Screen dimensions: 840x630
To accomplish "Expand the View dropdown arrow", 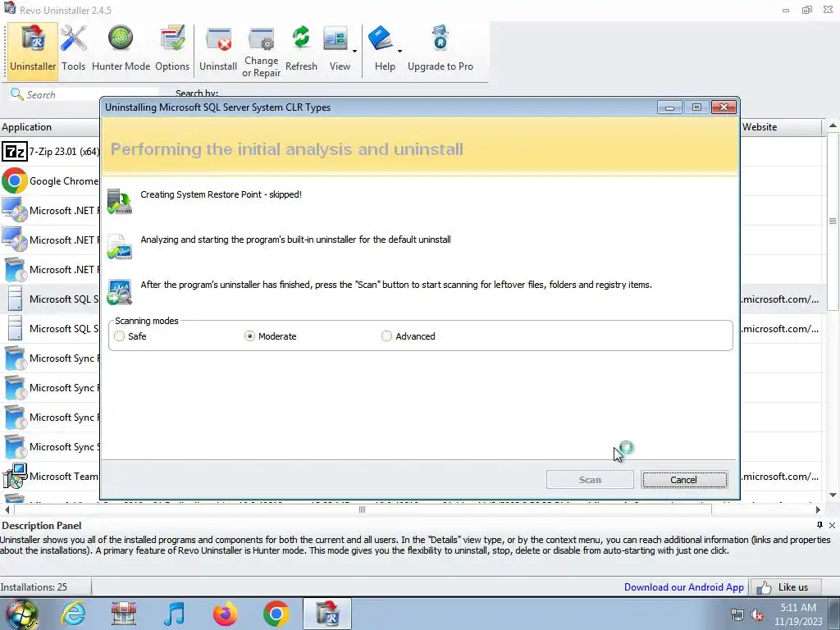I will pos(354,52).
